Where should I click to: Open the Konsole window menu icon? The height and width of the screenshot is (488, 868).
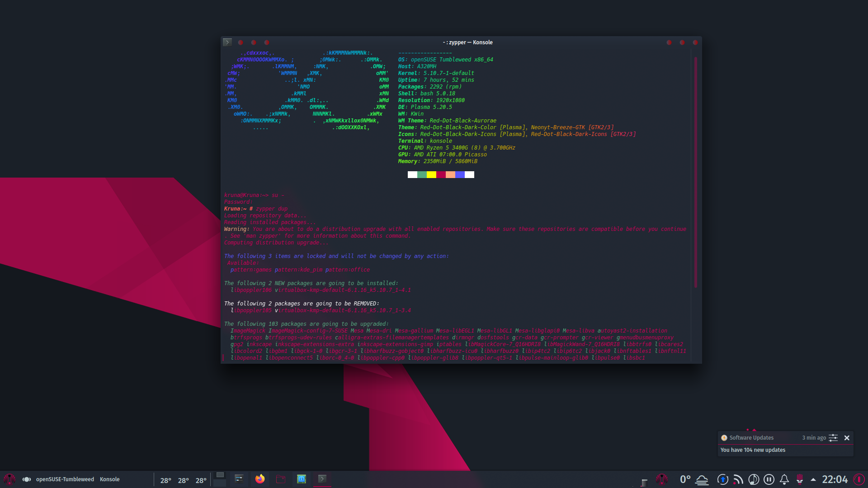(227, 42)
